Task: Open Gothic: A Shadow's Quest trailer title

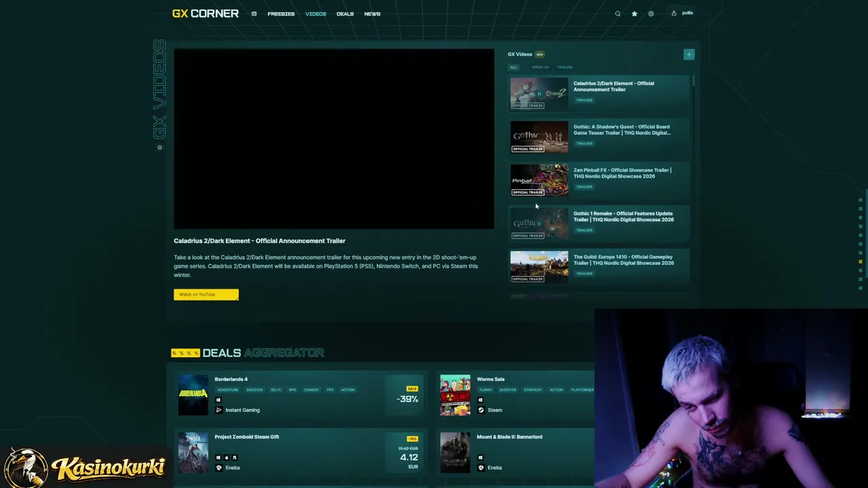Action: pos(622,129)
